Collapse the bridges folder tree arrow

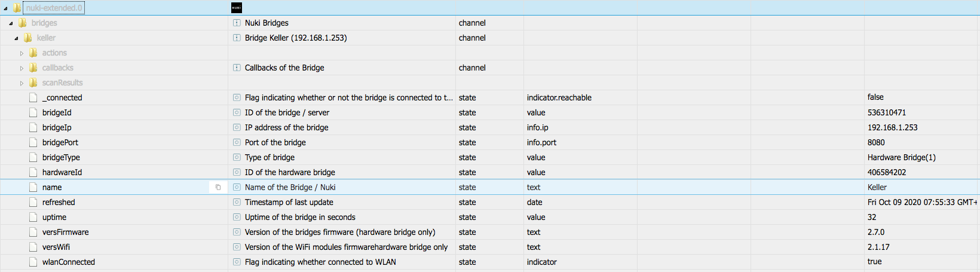tap(11, 23)
